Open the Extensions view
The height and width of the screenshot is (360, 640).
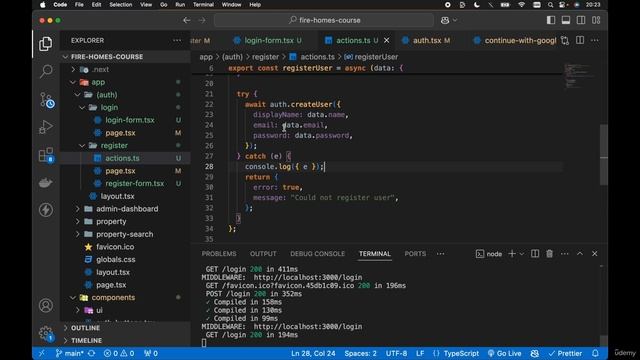tap(46, 155)
